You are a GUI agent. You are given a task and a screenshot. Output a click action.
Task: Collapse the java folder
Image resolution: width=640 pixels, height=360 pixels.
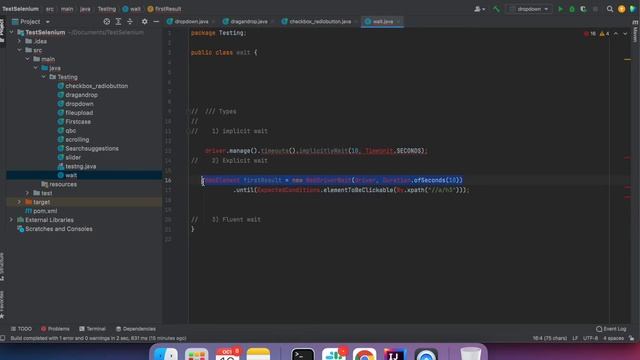click(36, 68)
